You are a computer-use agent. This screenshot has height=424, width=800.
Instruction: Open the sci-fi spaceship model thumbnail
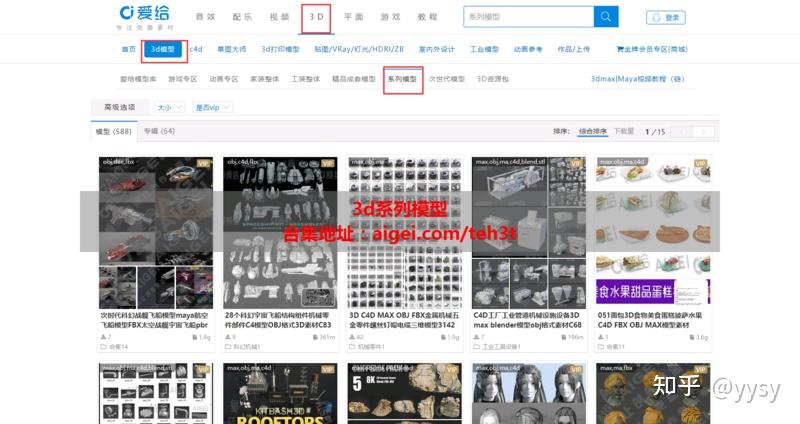pos(156,233)
